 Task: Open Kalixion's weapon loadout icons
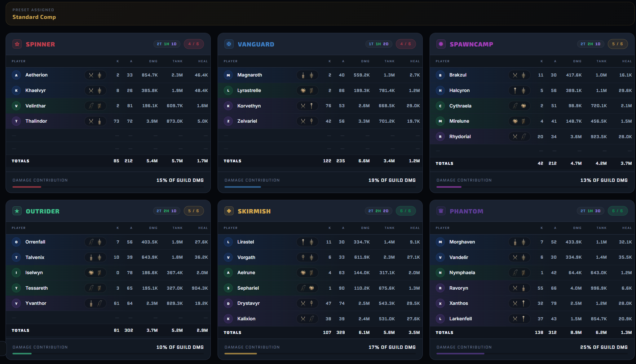point(307,319)
